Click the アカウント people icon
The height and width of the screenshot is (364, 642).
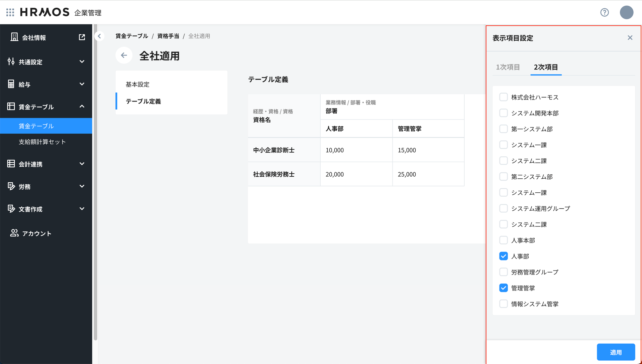tap(14, 233)
